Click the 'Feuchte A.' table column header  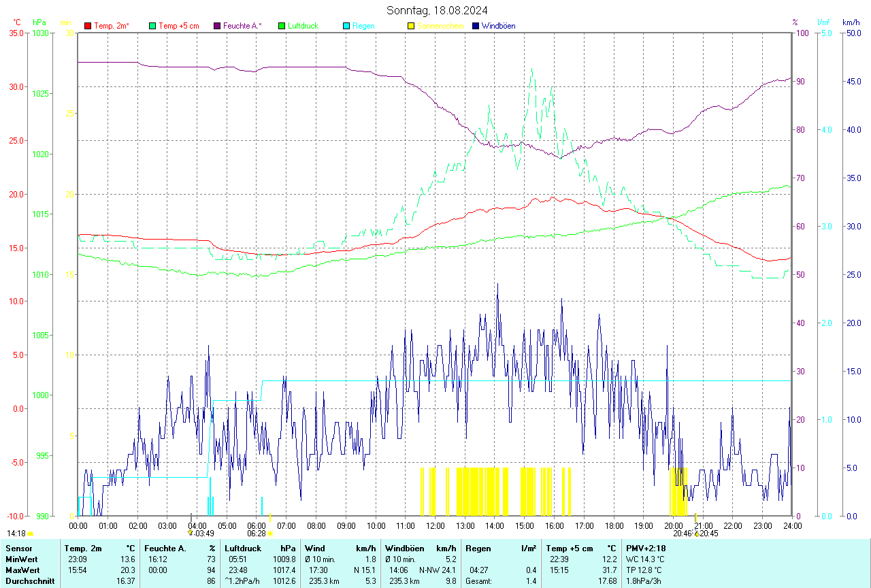coord(165,548)
